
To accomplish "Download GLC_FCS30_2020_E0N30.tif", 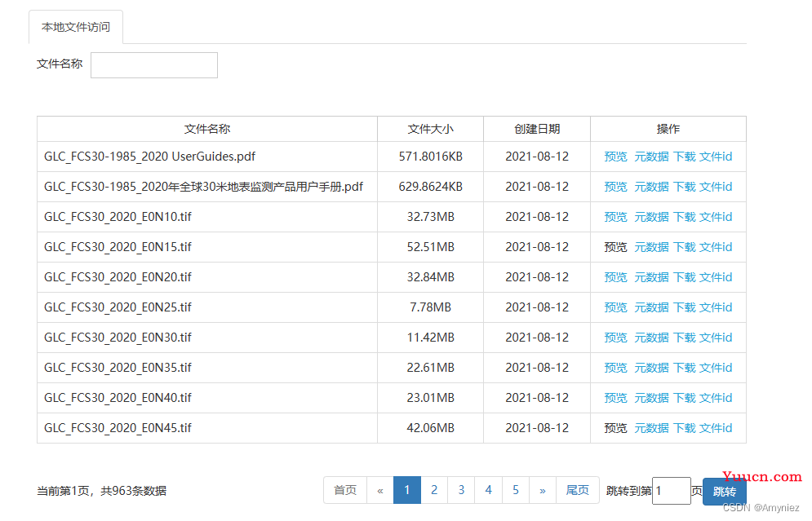I will point(685,338).
